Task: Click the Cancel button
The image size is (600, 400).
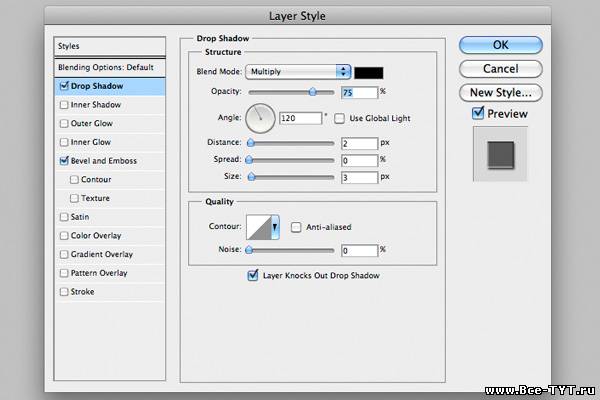Action: tap(501, 69)
